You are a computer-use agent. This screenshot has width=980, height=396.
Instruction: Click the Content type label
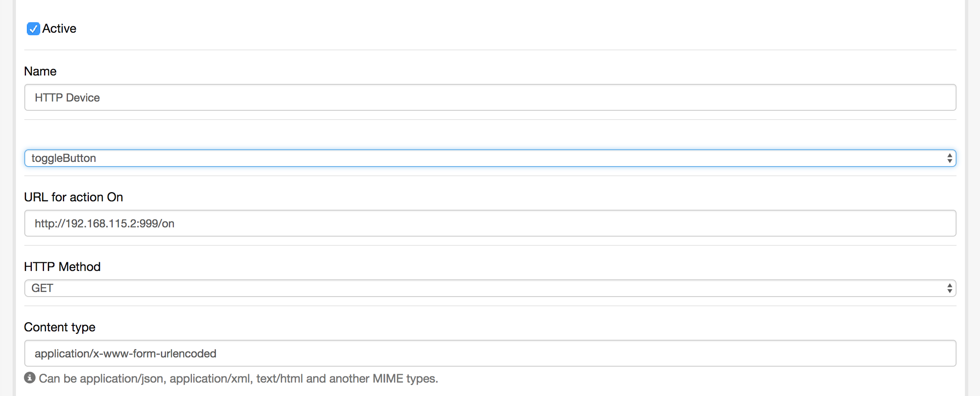[60, 327]
